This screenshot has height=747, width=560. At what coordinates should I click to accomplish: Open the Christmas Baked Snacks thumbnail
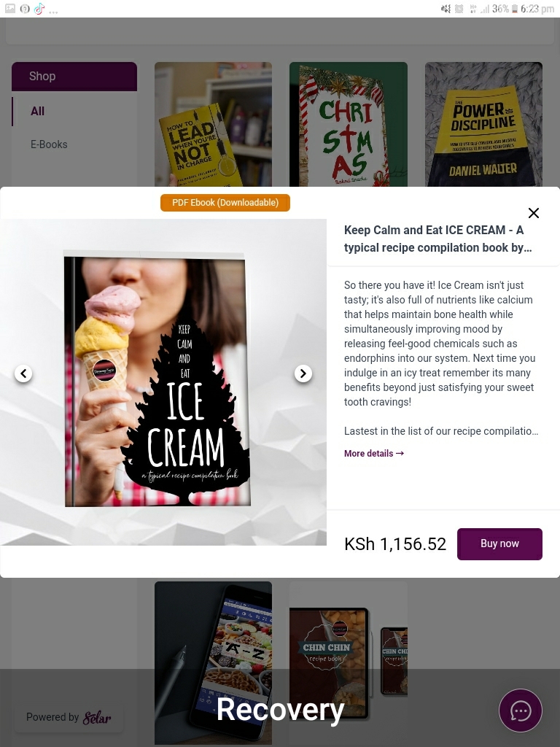click(x=349, y=124)
